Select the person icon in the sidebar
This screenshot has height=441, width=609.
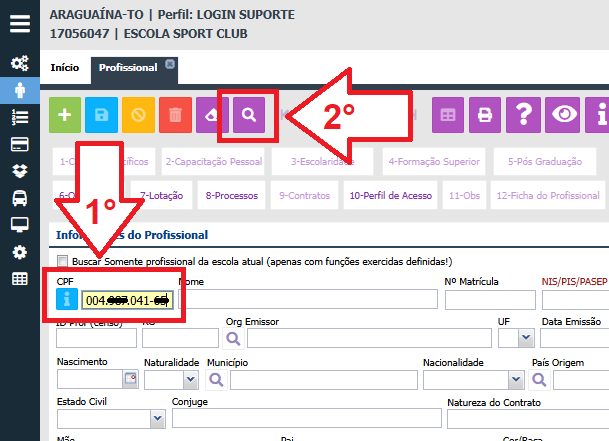click(20, 90)
